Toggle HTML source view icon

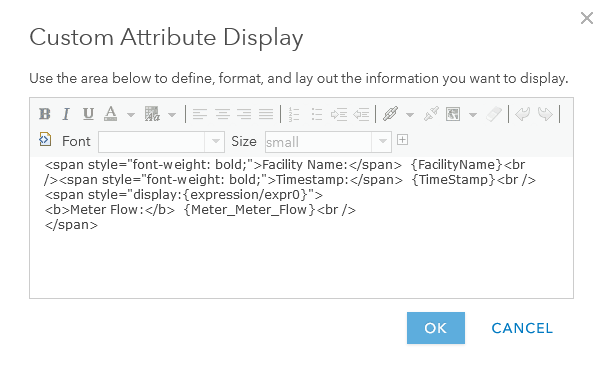point(45,139)
